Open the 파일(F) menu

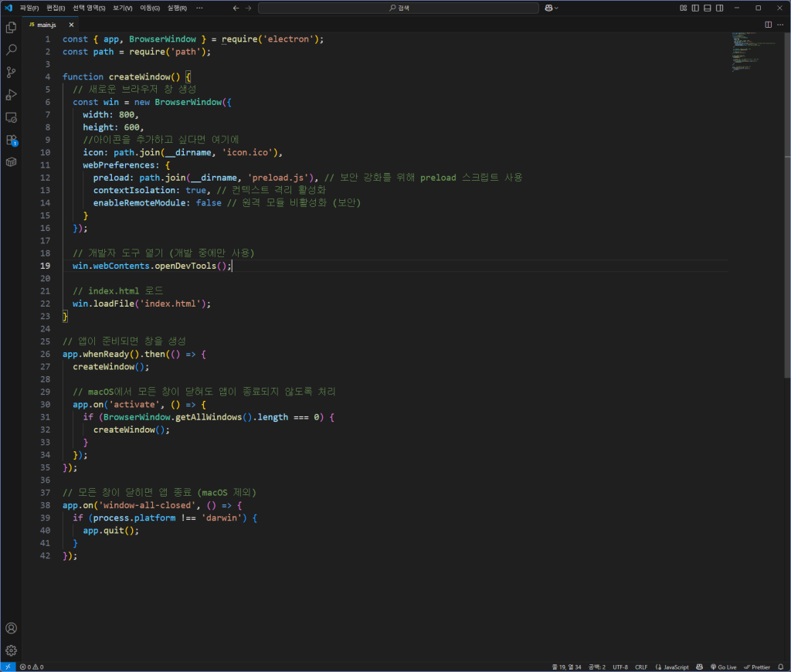tap(29, 8)
